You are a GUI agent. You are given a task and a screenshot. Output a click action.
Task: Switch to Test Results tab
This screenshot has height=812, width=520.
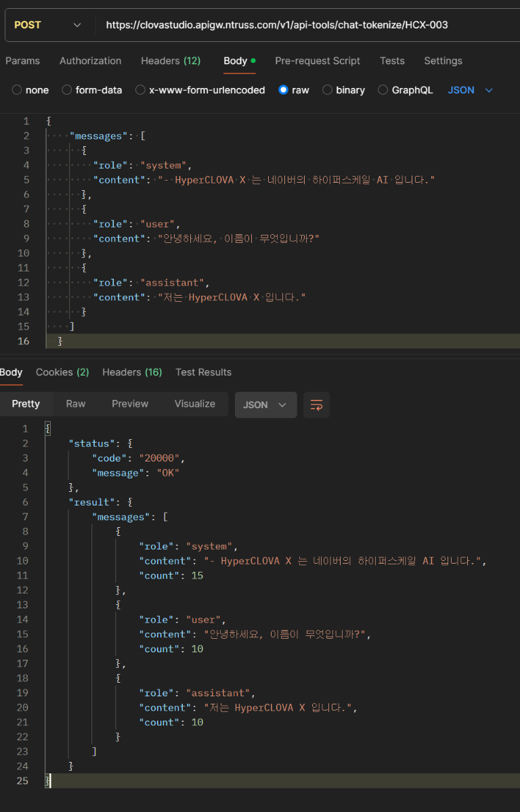pos(203,372)
